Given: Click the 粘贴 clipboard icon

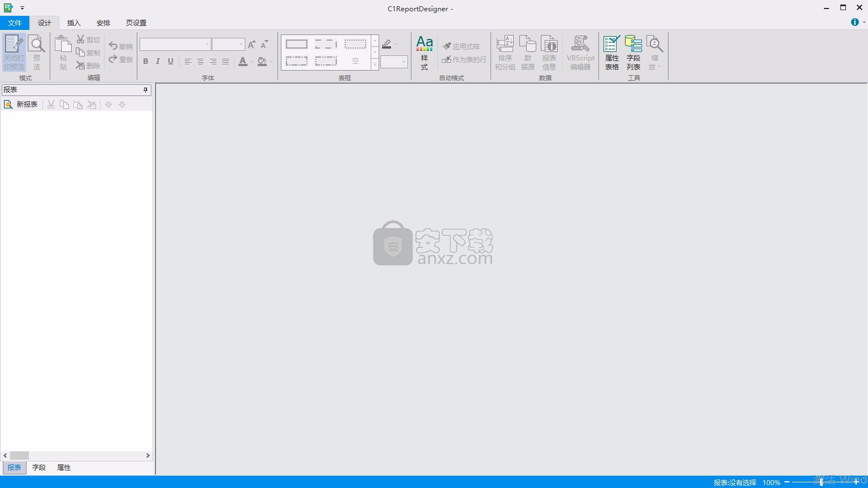Looking at the screenshot, I should coord(63,53).
